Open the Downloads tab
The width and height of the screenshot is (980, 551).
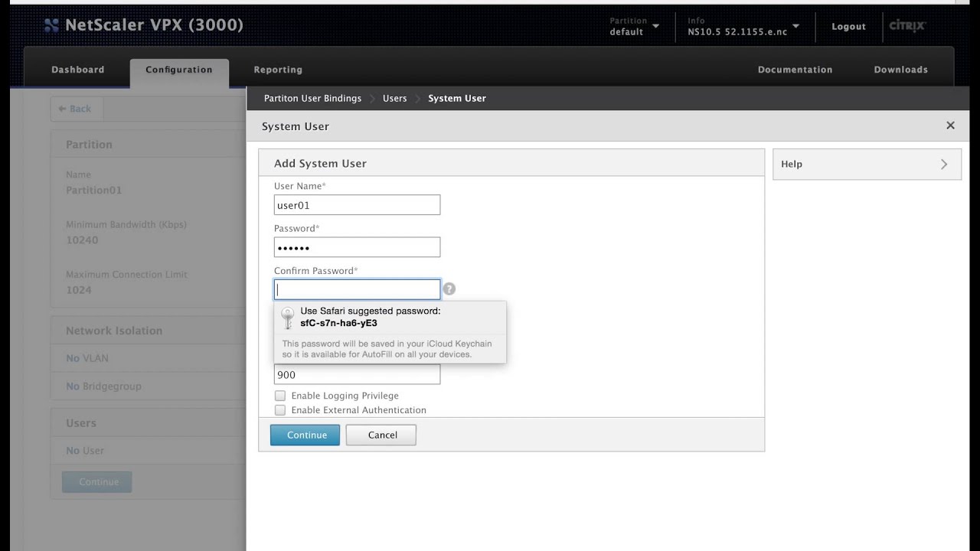tap(901, 70)
